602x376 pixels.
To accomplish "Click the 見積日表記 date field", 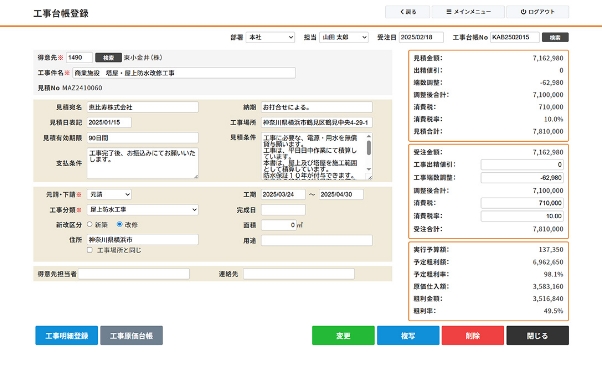I will pyautogui.click(x=109, y=123).
